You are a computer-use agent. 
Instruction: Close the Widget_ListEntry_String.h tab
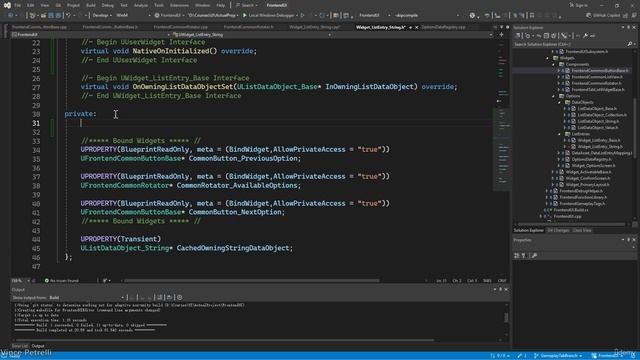point(416,27)
